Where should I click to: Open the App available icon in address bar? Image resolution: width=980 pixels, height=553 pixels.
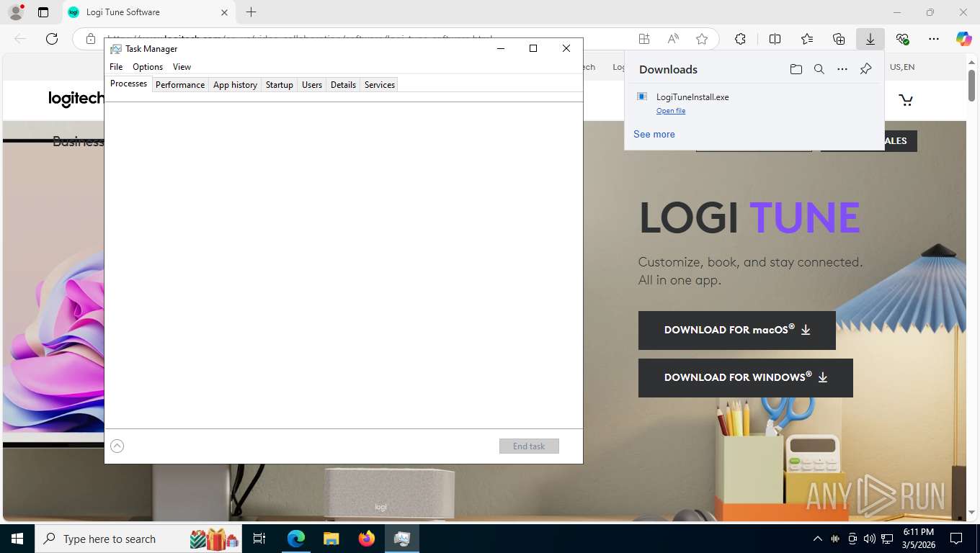click(x=644, y=39)
